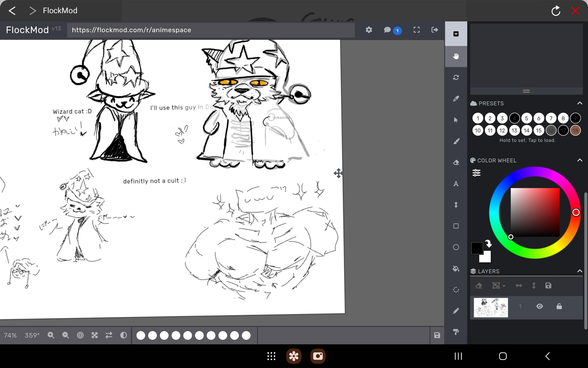Select the paint bucket fill tool
The image size is (588, 368).
456,268
